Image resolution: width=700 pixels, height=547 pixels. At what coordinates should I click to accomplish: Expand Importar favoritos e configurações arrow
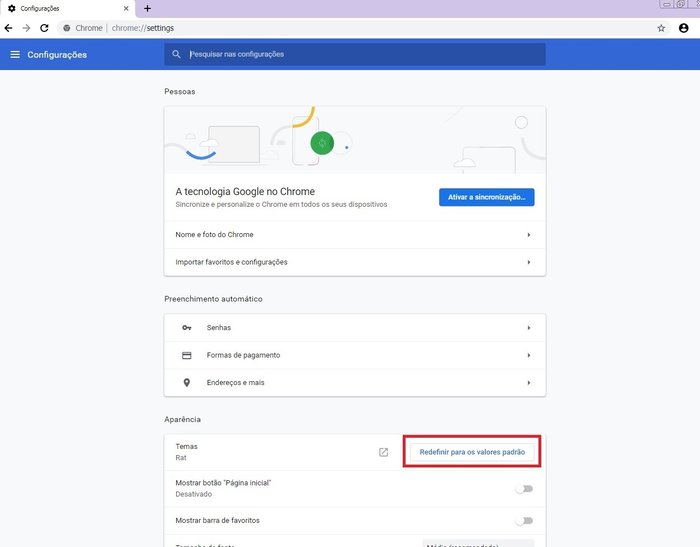[529, 262]
